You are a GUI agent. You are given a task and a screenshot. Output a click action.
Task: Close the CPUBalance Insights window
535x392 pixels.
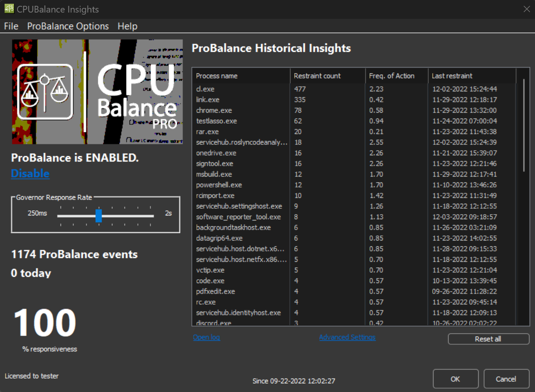click(526, 9)
